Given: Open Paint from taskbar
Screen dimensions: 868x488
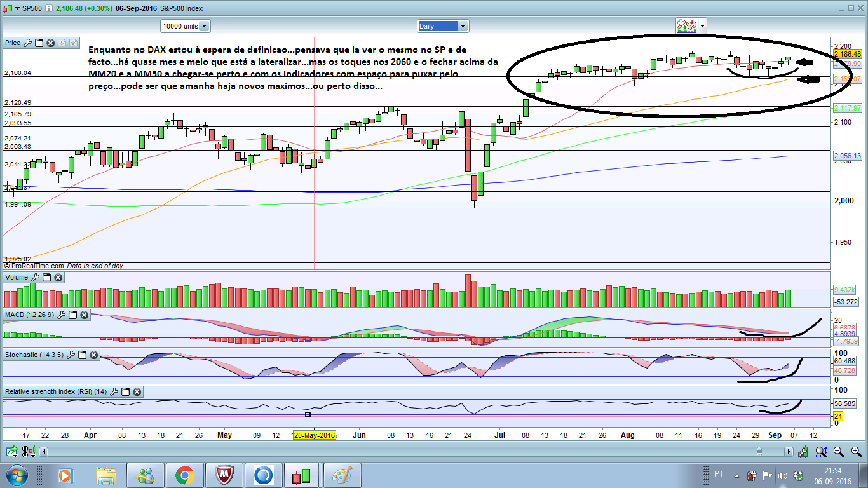Looking at the screenshot, I should point(342,475).
